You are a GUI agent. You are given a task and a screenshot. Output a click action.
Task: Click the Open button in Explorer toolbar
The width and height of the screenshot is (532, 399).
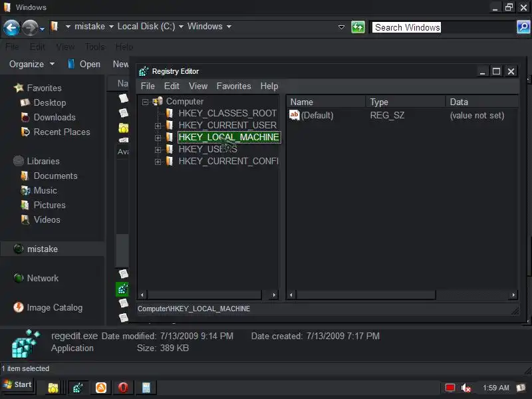(84, 64)
